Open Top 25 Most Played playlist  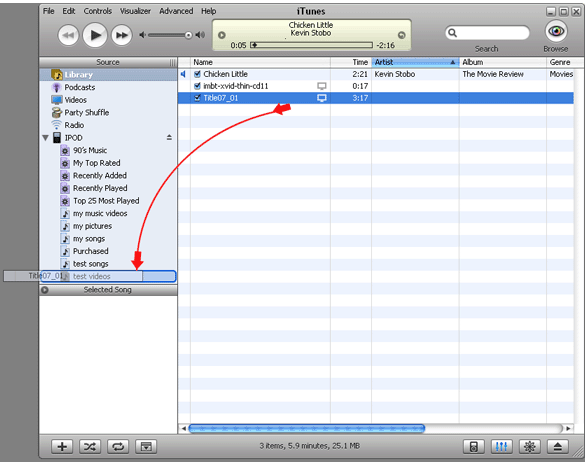[108, 201]
